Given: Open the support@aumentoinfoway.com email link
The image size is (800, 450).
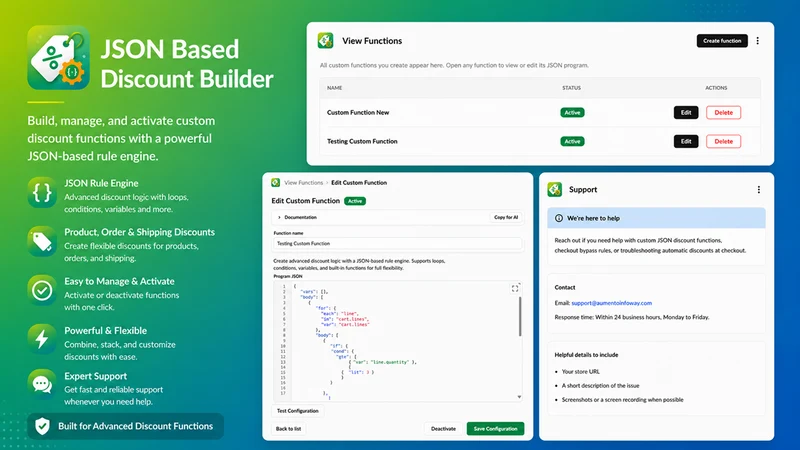Looking at the screenshot, I should point(611,303).
